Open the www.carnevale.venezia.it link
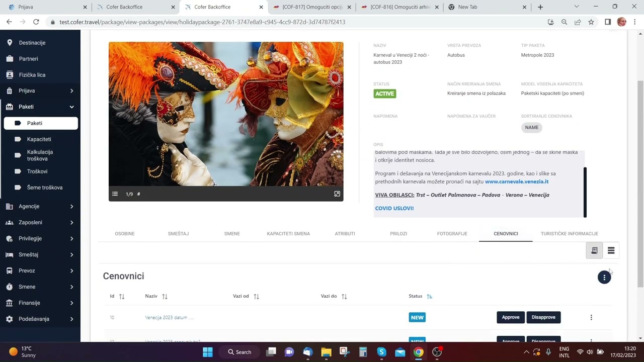This screenshot has height=362, width=644. [517, 182]
